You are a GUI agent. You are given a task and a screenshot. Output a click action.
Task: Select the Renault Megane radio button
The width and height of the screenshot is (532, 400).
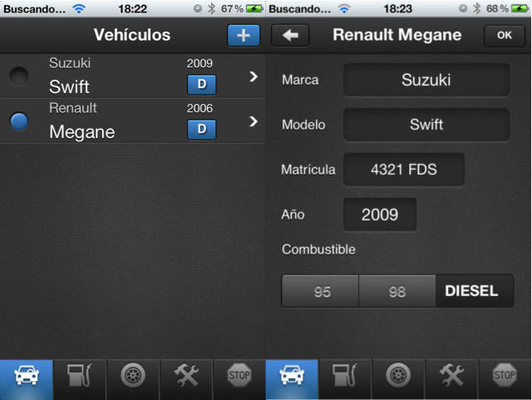coord(19,121)
